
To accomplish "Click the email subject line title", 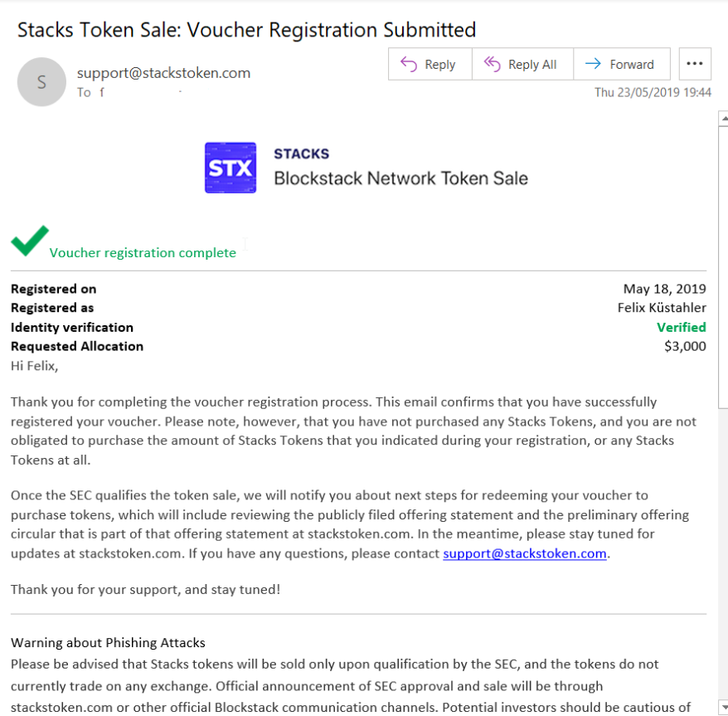I will (x=247, y=31).
